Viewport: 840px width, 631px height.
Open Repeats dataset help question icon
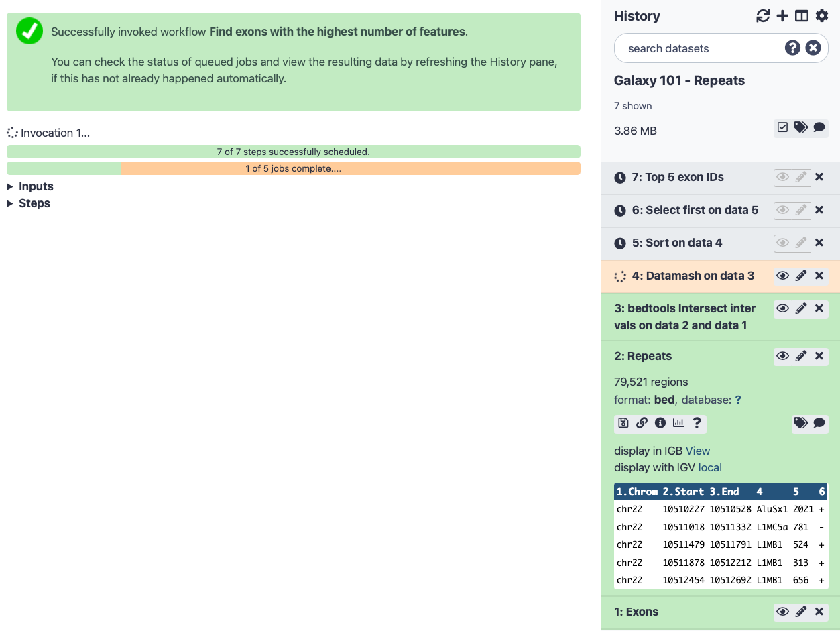click(697, 423)
